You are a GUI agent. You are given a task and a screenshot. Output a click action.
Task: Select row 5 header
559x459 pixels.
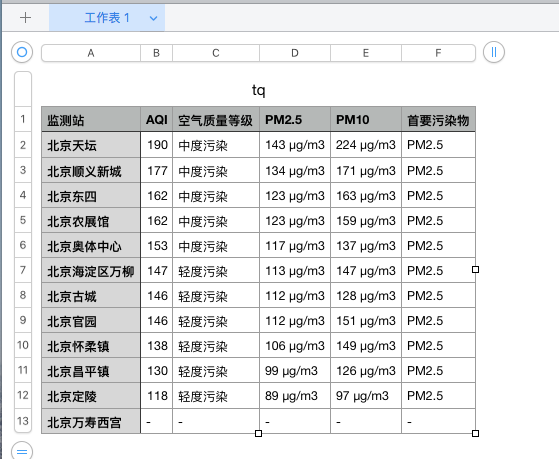point(23,220)
